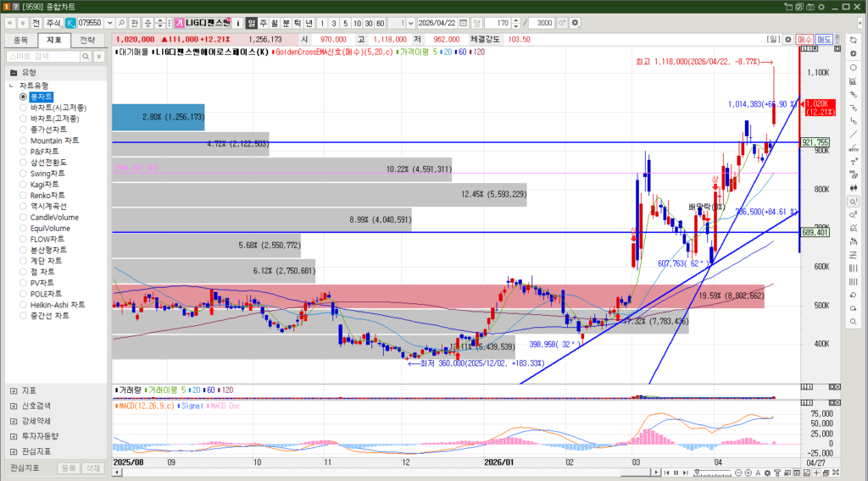
Task: Open the stock code 079550 dropdown
Action: [x=108, y=22]
